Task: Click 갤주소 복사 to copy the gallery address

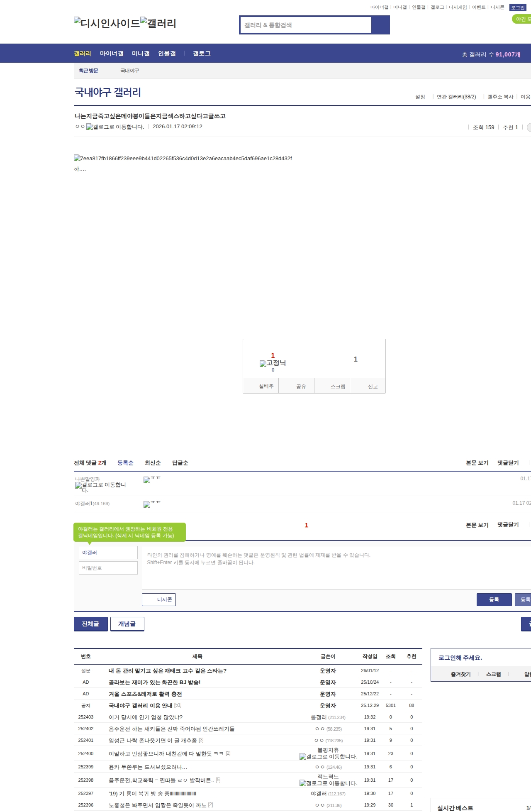Action: 500,97
